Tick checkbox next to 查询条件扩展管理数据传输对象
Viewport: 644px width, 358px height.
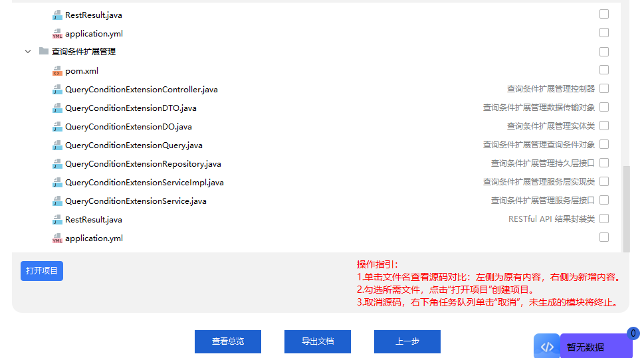[603, 107]
